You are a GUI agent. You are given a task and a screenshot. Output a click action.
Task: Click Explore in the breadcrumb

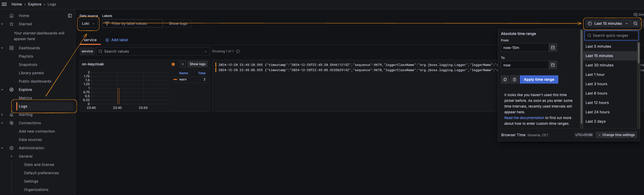click(35, 4)
